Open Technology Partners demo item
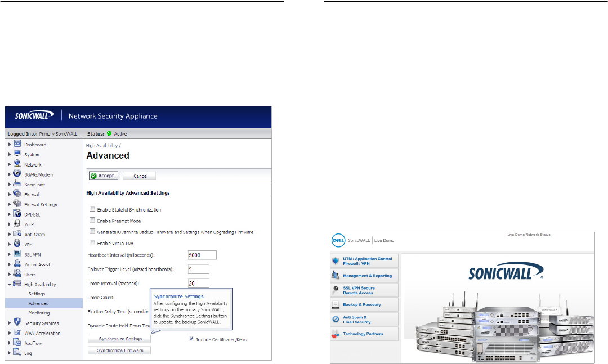608x364 pixels. click(x=364, y=334)
